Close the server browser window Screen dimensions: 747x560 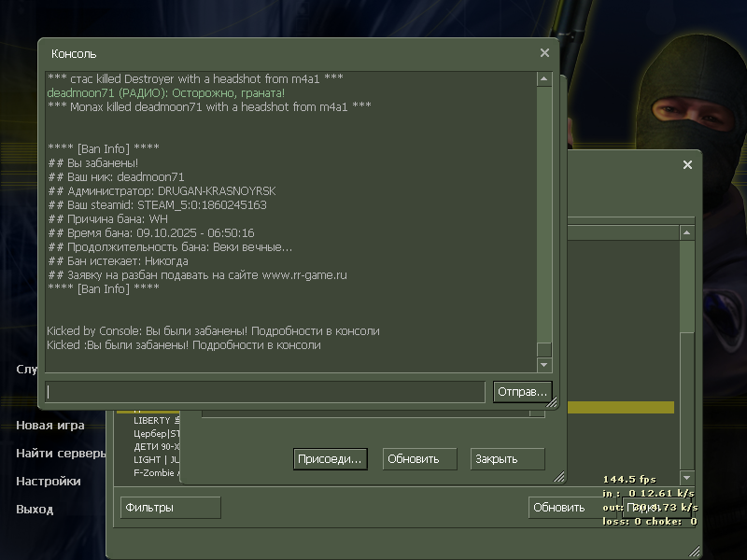click(687, 165)
